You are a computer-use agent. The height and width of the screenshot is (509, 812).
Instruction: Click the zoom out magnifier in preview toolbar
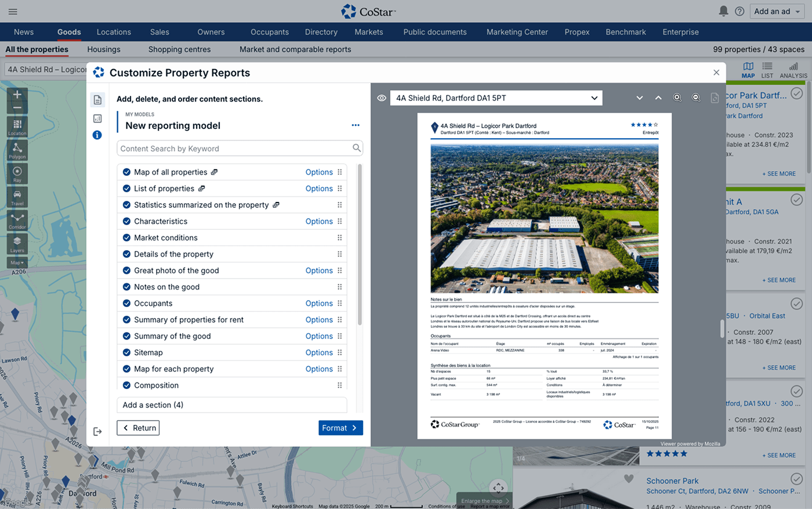click(696, 98)
